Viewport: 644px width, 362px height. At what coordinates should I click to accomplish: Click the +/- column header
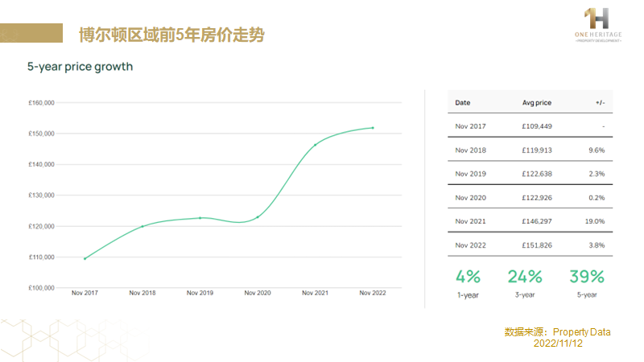[x=600, y=103]
